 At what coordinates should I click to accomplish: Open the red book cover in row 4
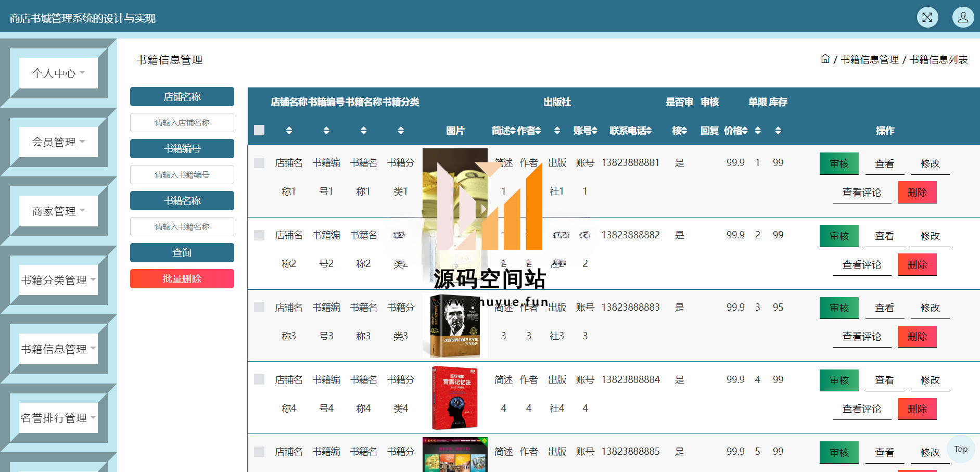455,398
